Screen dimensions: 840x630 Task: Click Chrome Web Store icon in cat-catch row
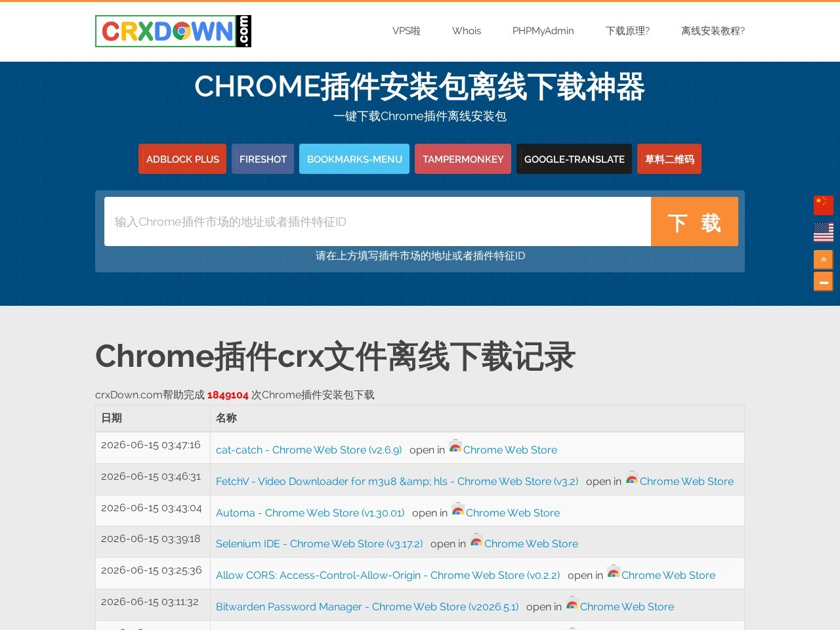[x=455, y=447]
